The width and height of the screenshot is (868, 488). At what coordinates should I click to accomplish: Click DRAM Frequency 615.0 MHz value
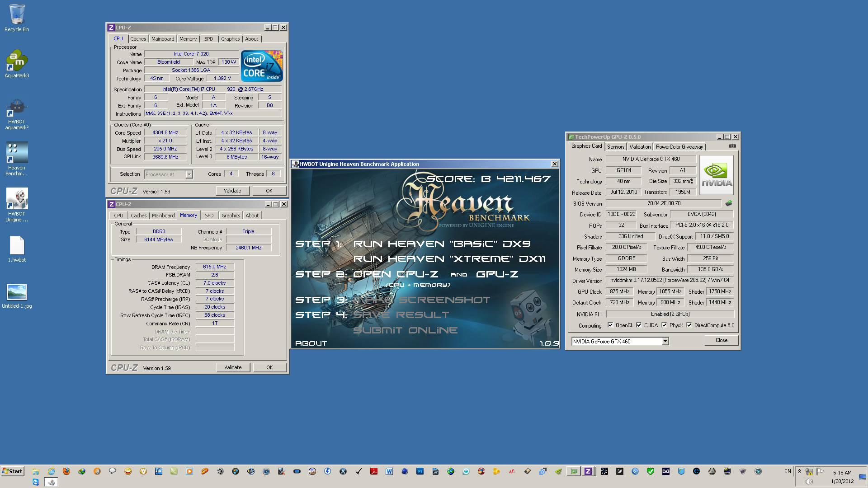coord(215,267)
